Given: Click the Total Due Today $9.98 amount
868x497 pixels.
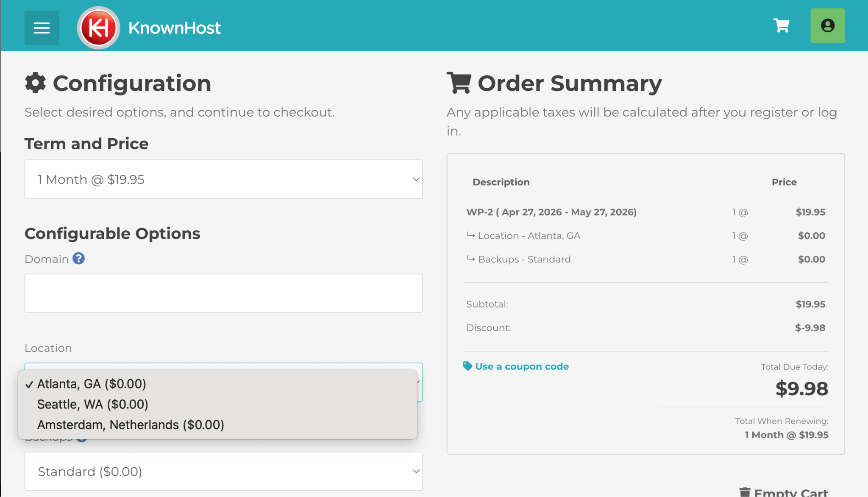Looking at the screenshot, I should click(801, 388).
